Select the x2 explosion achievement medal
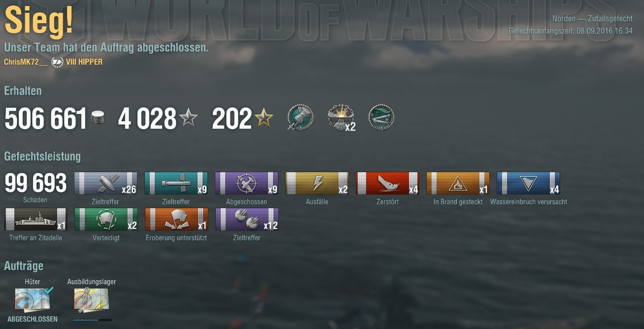644x329 pixels. click(341, 117)
